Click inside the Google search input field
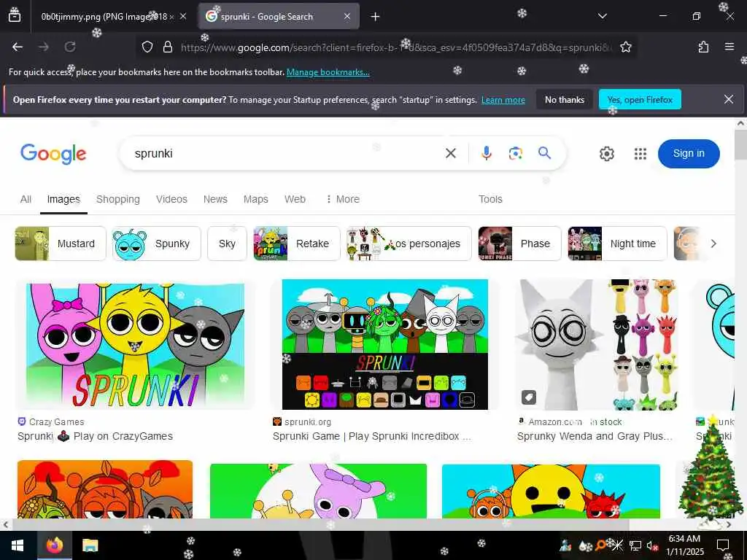The width and height of the screenshot is (747, 560). click(x=286, y=153)
